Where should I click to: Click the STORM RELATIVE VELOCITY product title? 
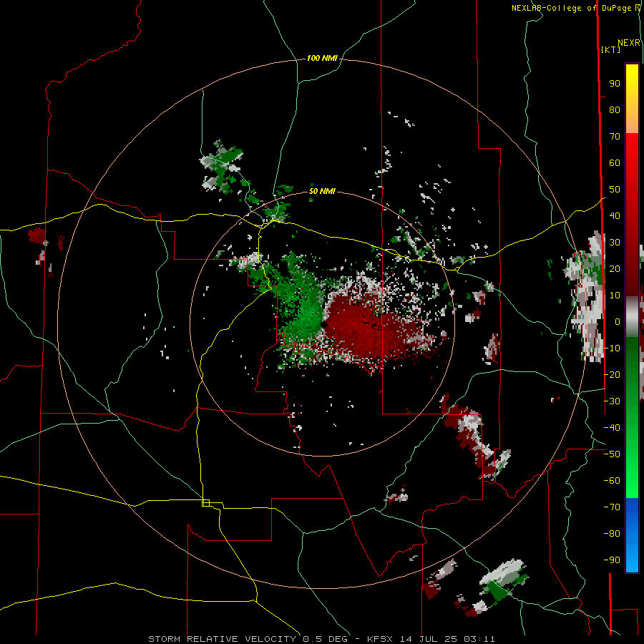[x=224, y=639]
